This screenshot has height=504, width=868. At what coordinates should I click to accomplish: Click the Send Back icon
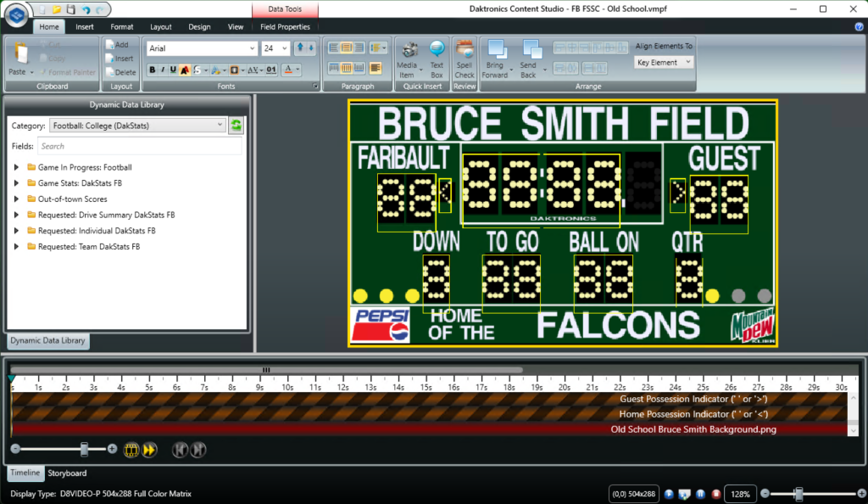(x=530, y=51)
